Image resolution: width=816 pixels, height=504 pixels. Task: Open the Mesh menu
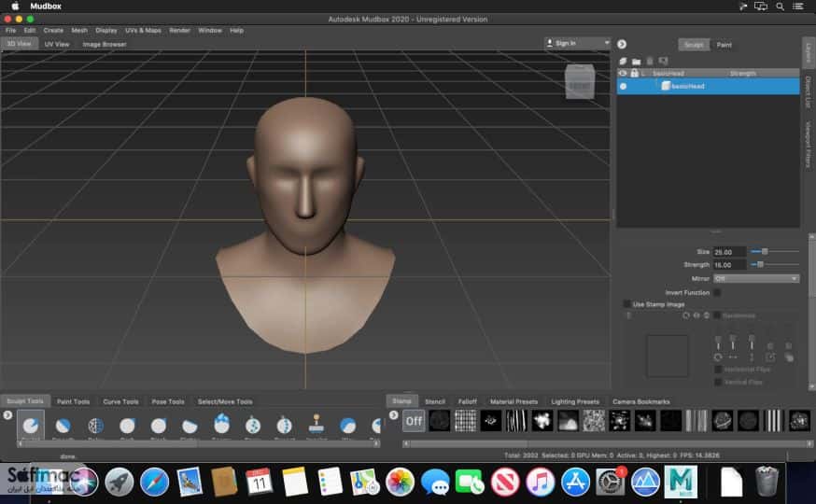click(x=79, y=30)
